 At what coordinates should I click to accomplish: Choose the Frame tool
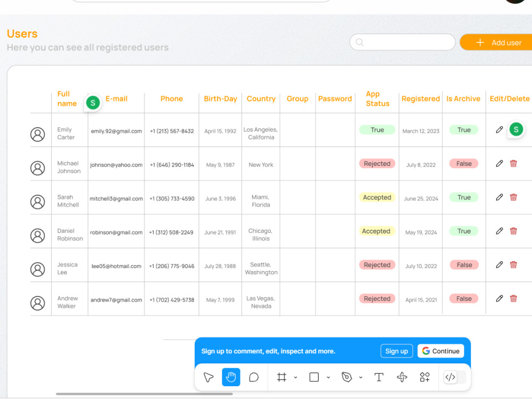click(x=281, y=377)
